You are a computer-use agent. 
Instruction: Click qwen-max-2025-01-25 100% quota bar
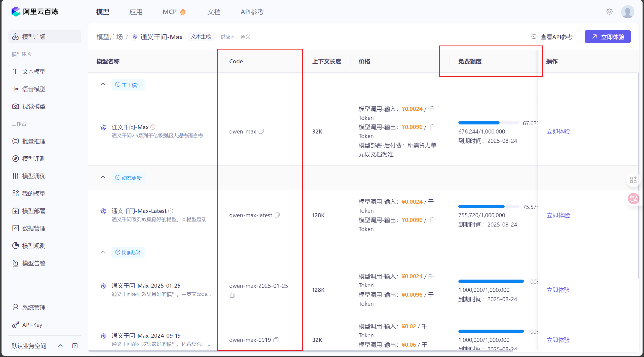pyautogui.click(x=491, y=281)
